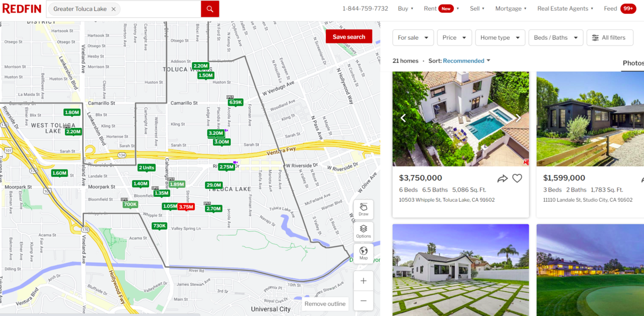644x316 pixels.
Task: Expand the Buy menu
Action: coord(406,9)
